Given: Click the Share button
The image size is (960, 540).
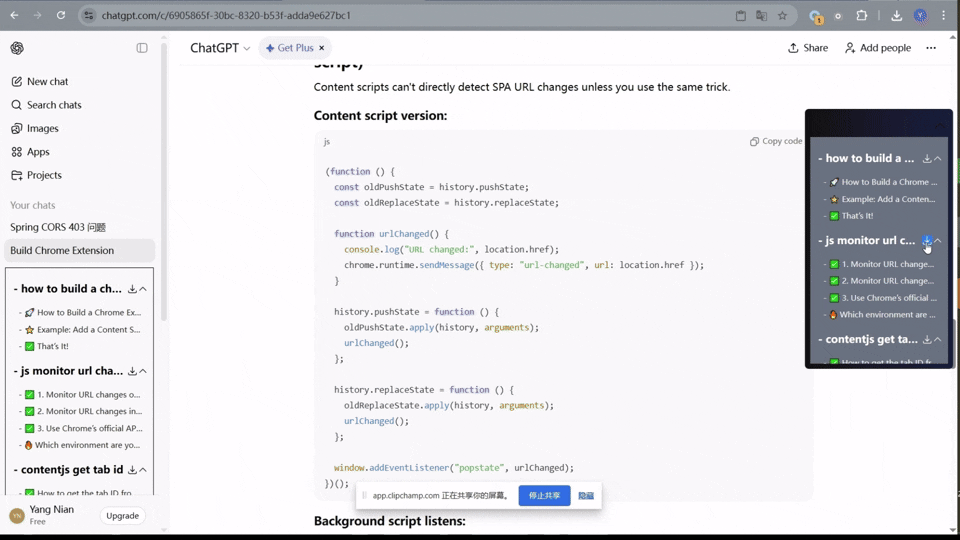Looking at the screenshot, I should [808, 48].
